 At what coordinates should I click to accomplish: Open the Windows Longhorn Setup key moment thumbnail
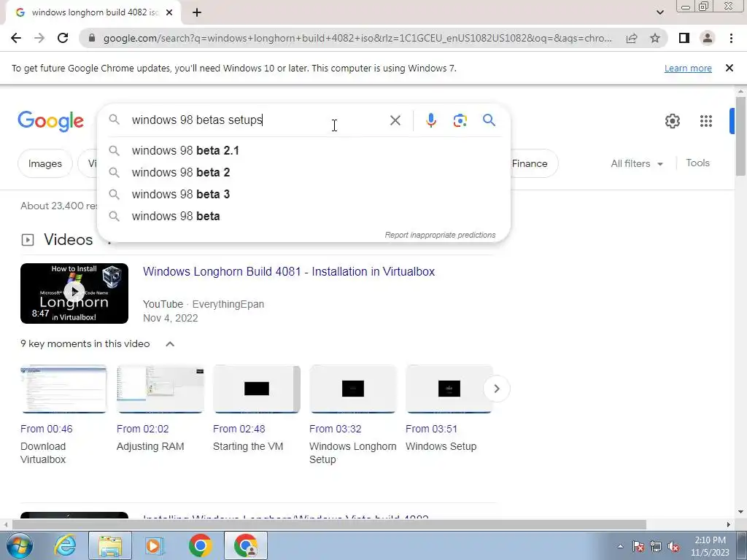tap(352, 389)
